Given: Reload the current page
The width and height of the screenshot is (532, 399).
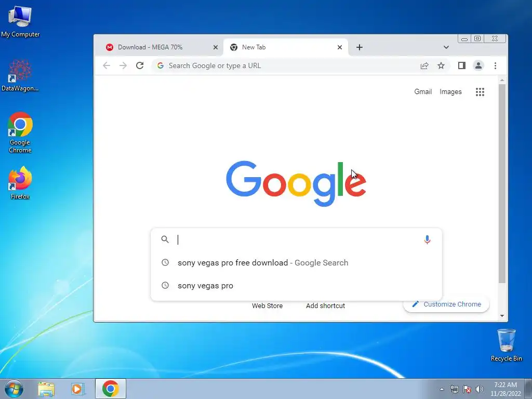Looking at the screenshot, I should pyautogui.click(x=140, y=65).
